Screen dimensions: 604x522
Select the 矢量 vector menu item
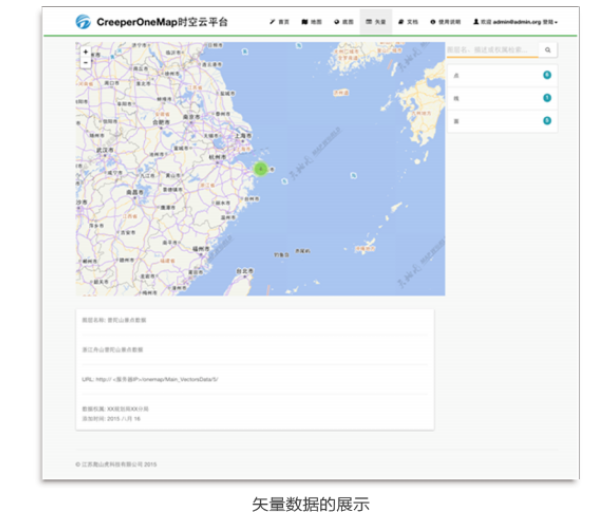pyautogui.click(x=376, y=21)
